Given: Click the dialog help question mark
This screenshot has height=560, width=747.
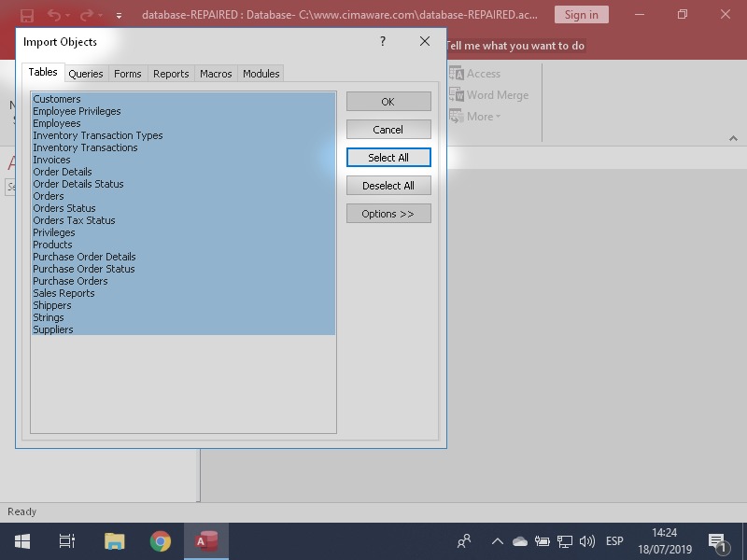Looking at the screenshot, I should coord(383,42).
